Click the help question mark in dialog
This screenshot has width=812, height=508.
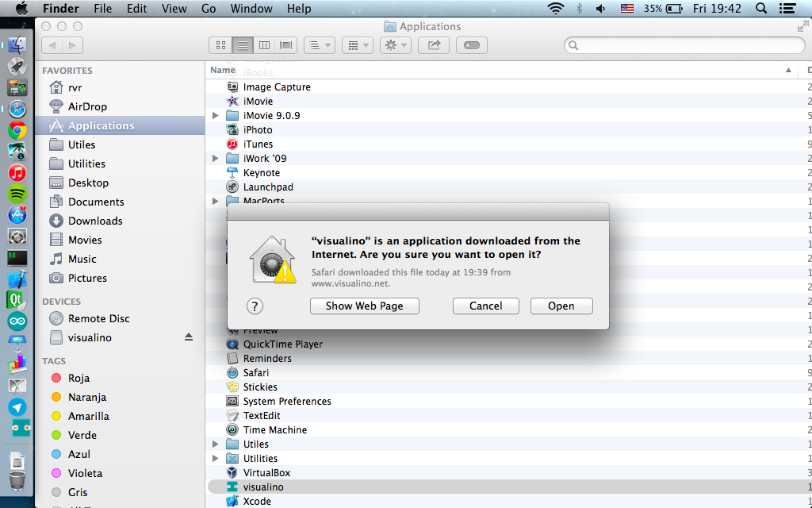pos(255,306)
